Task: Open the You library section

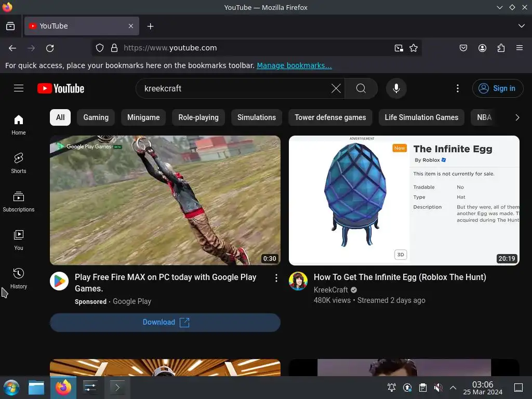Action: click(19, 240)
